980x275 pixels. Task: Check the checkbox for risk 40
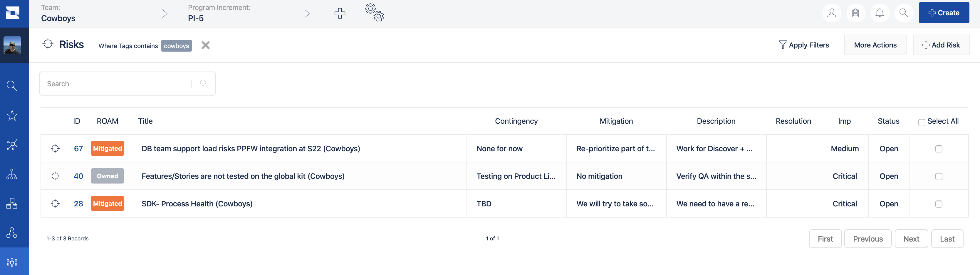tap(939, 176)
